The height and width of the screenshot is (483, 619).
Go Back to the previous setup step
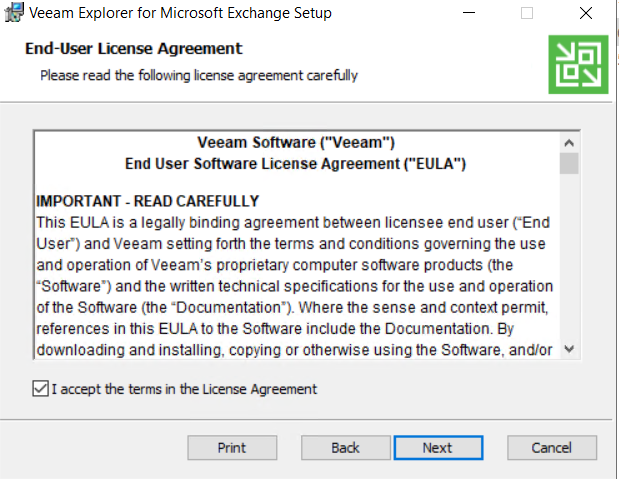click(x=345, y=448)
